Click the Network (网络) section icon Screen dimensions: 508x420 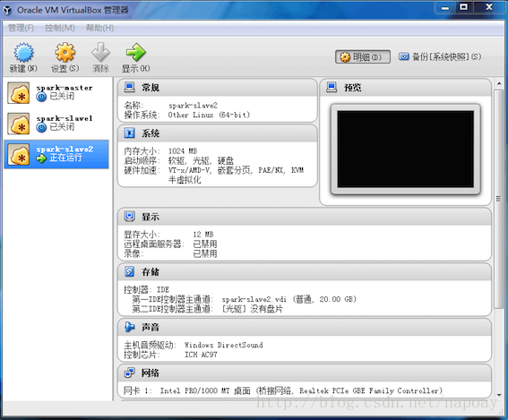pos(130,373)
